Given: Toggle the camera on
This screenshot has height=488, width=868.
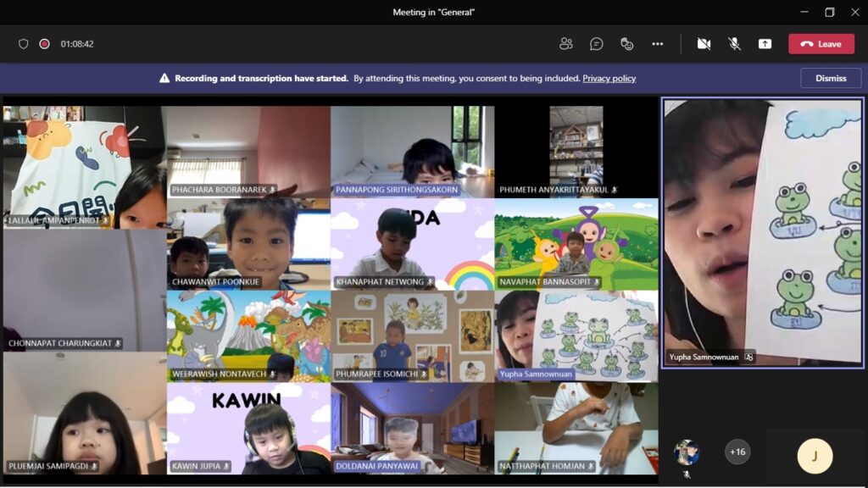Looking at the screenshot, I should coord(704,44).
